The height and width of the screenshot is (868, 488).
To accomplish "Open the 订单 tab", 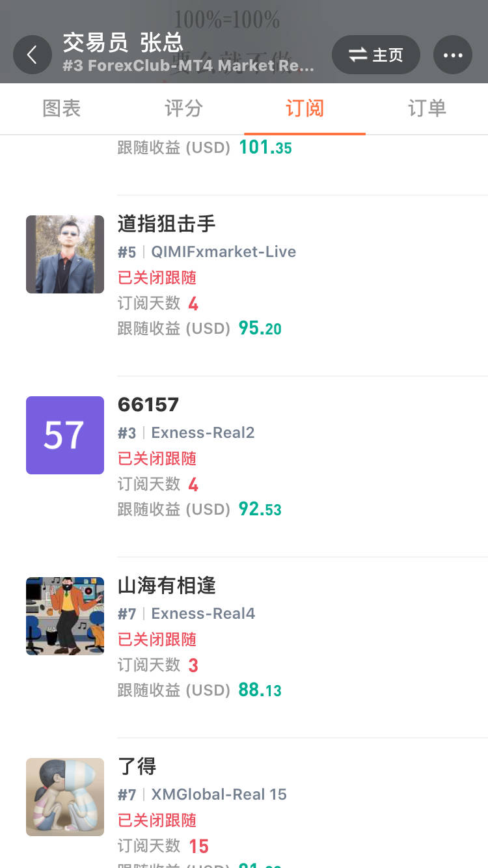I will coord(427,108).
